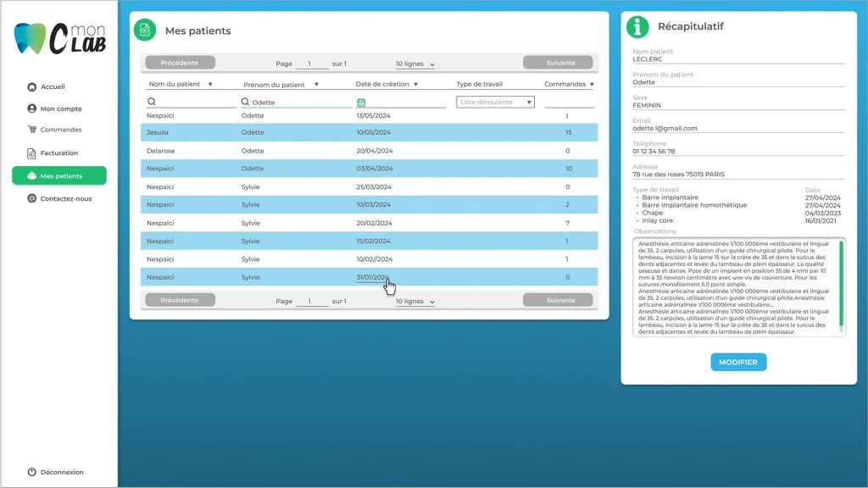The image size is (868, 488).
Task: Click the top Précédente button
Action: pos(180,63)
